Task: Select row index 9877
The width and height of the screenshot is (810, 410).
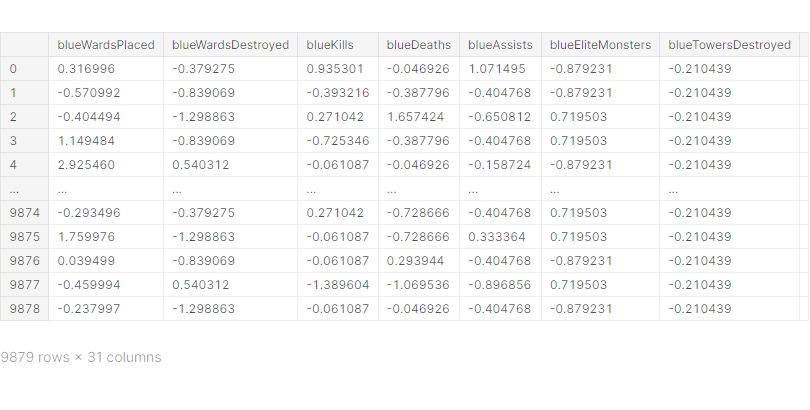Action: pos(24,285)
